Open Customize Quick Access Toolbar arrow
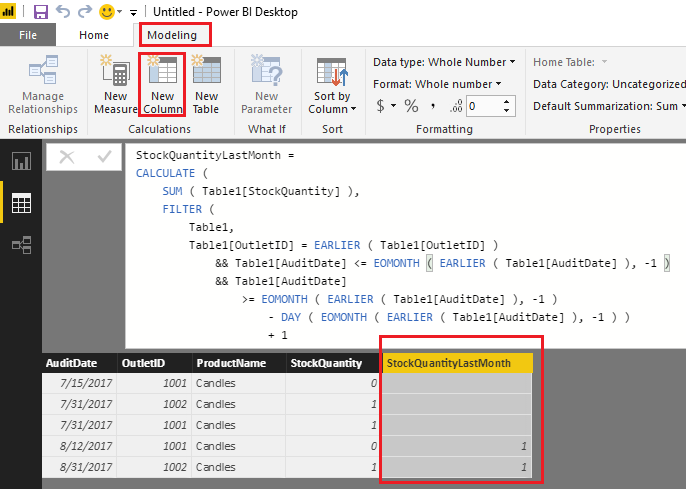The width and height of the screenshot is (686, 489). (133, 13)
